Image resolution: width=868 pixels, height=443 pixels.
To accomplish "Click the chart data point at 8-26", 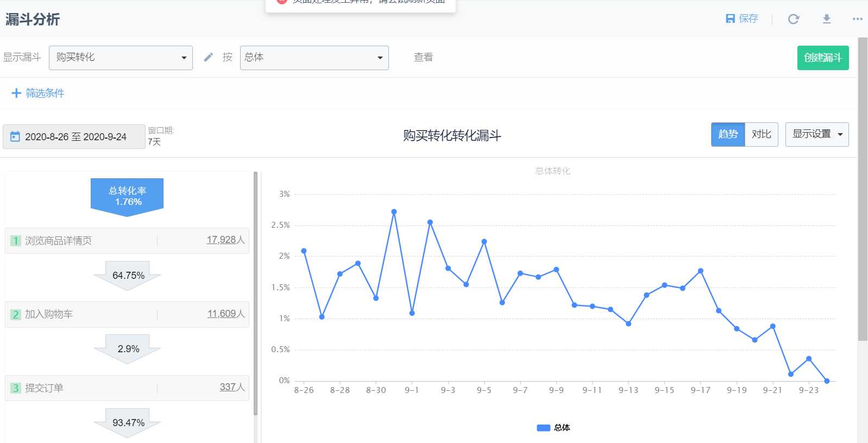I will click(x=304, y=251).
